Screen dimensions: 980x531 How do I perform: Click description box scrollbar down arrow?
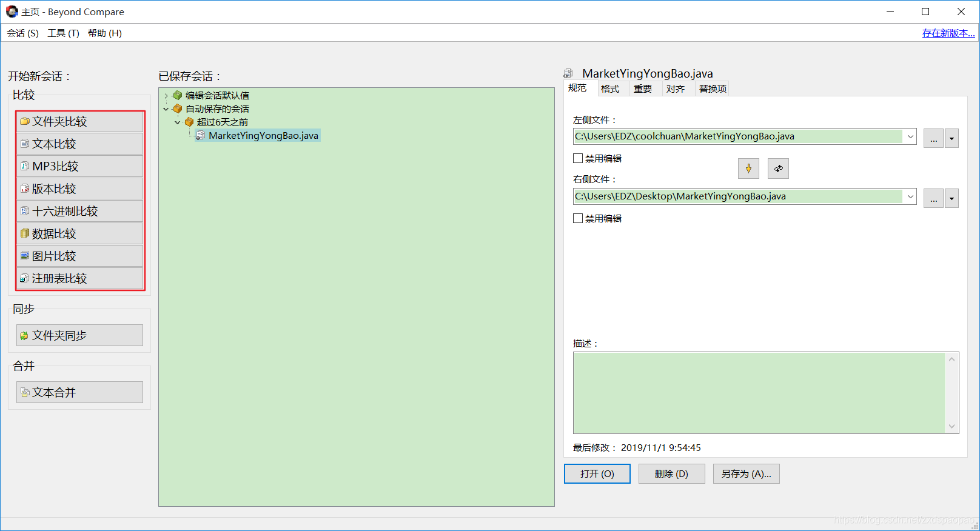click(951, 426)
